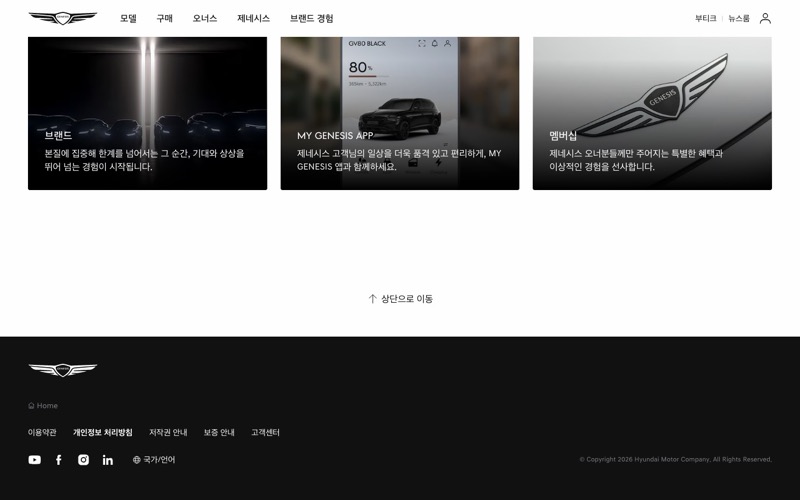Click 상단으로 이동 to return to top
800x500 pixels.
coord(401,299)
